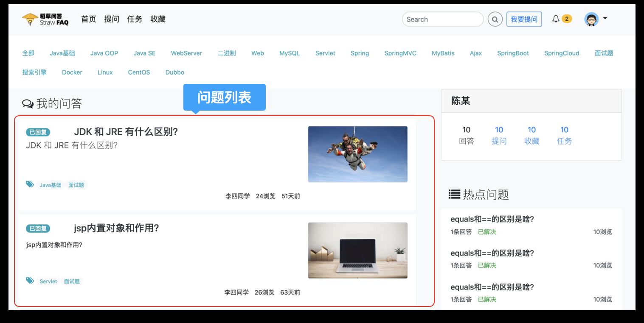Select the MyBatis category
The image size is (644, 323).
443,53
